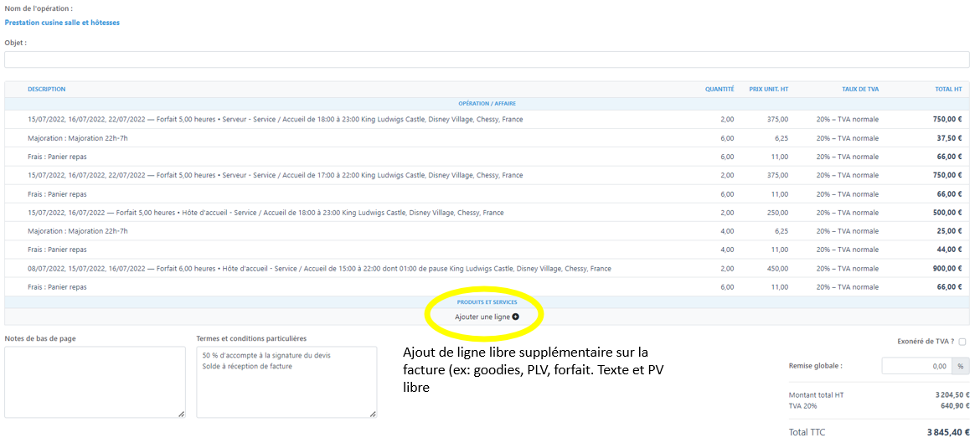The height and width of the screenshot is (448, 980).
Task: Click the PRODUITS ET SERVICES section header
Action: [487, 302]
